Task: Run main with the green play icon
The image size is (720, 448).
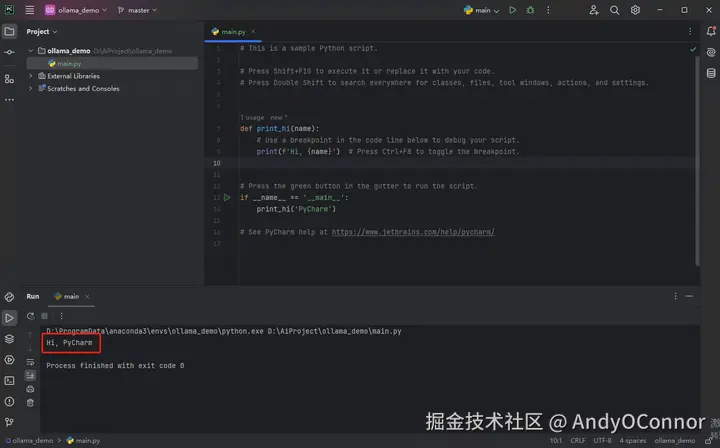Action: 512,10
